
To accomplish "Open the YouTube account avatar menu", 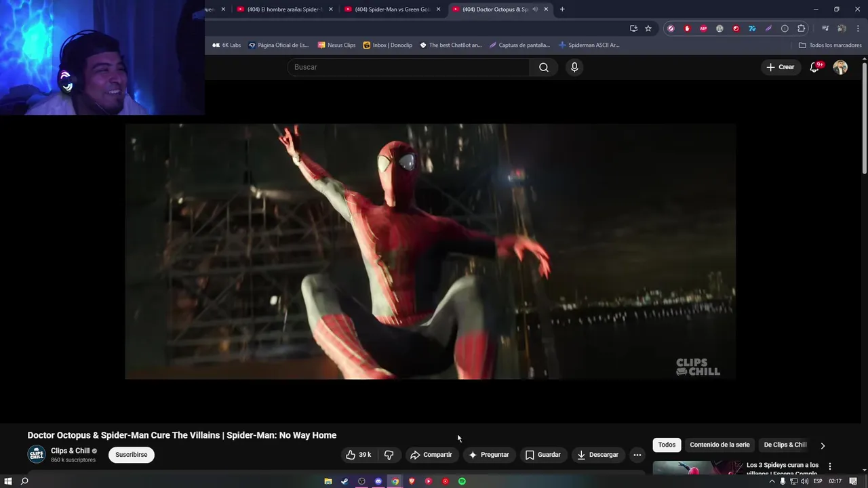I will coord(840,67).
